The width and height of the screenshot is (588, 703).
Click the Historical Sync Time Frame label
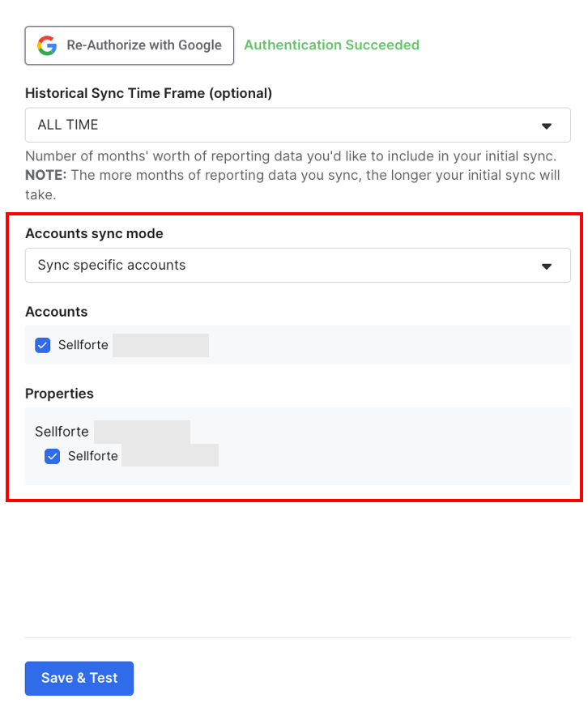tap(148, 93)
